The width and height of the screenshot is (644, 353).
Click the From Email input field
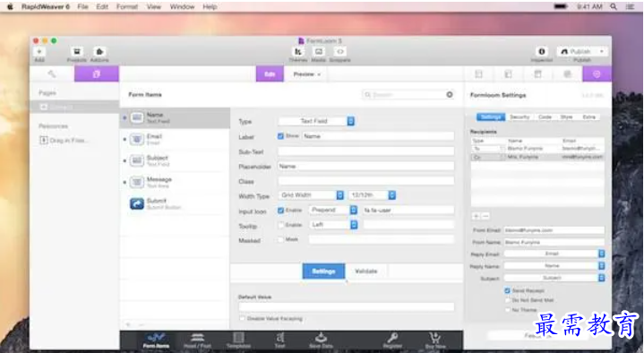[x=554, y=230]
